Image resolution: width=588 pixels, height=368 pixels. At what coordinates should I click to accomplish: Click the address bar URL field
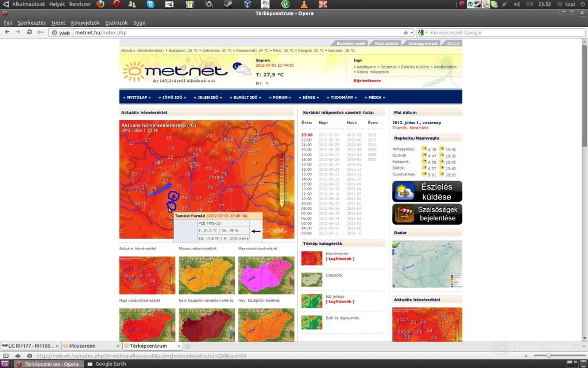tap(230, 33)
